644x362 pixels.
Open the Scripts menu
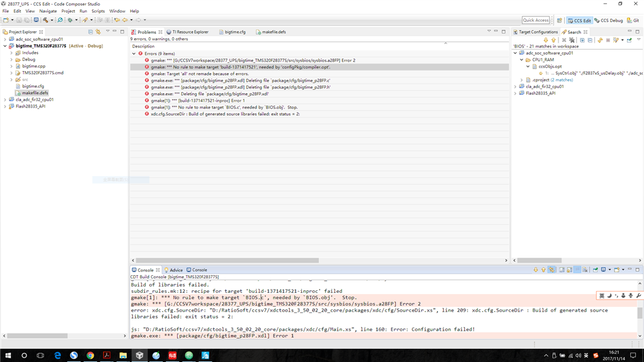[x=97, y=11]
